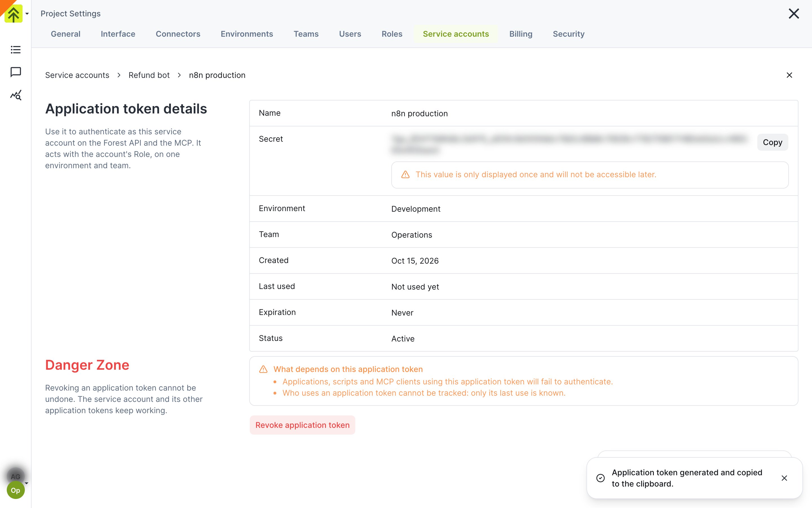The width and height of the screenshot is (812, 508).
Task: Click the 'n8n production' name value
Action: pyautogui.click(x=420, y=113)
